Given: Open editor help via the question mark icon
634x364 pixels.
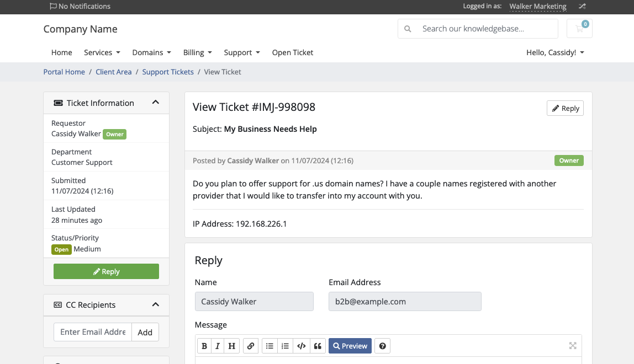Looking at the screenshot, I should [382, 345].
